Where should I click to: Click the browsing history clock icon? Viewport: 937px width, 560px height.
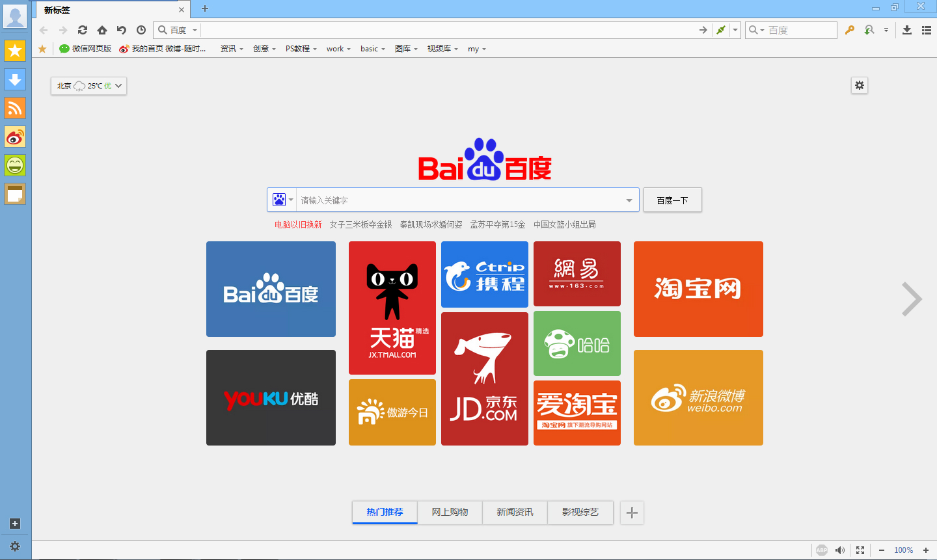click(141, 30)
